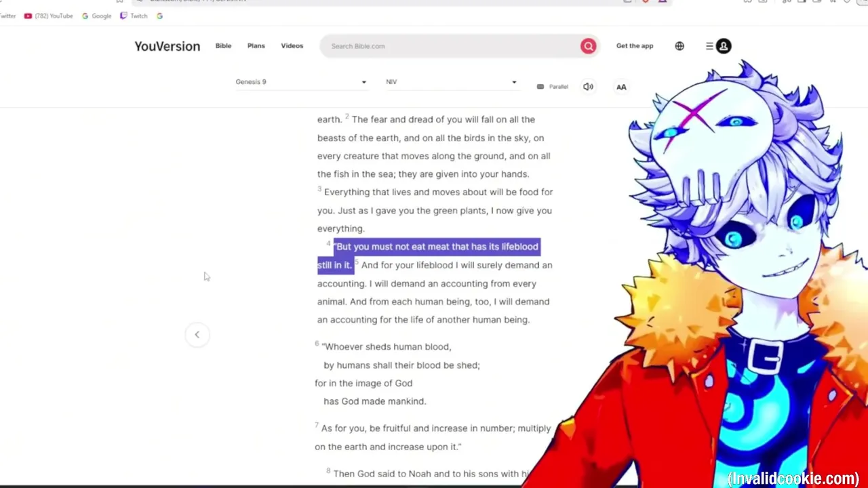
Task: Click verse "Whoever sheds human blood,"
Action: pos(387,346)
